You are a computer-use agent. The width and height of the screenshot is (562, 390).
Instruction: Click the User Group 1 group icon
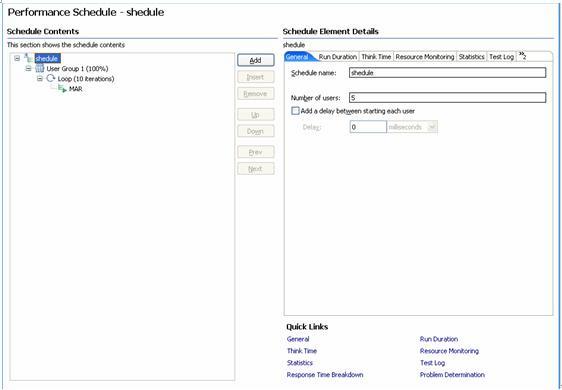pos(39,68)
